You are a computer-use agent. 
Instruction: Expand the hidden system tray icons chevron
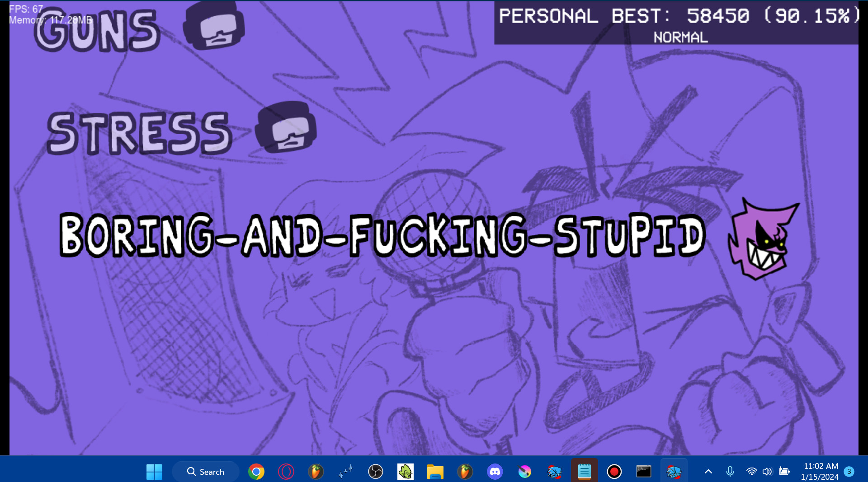[x=708, y=472]
